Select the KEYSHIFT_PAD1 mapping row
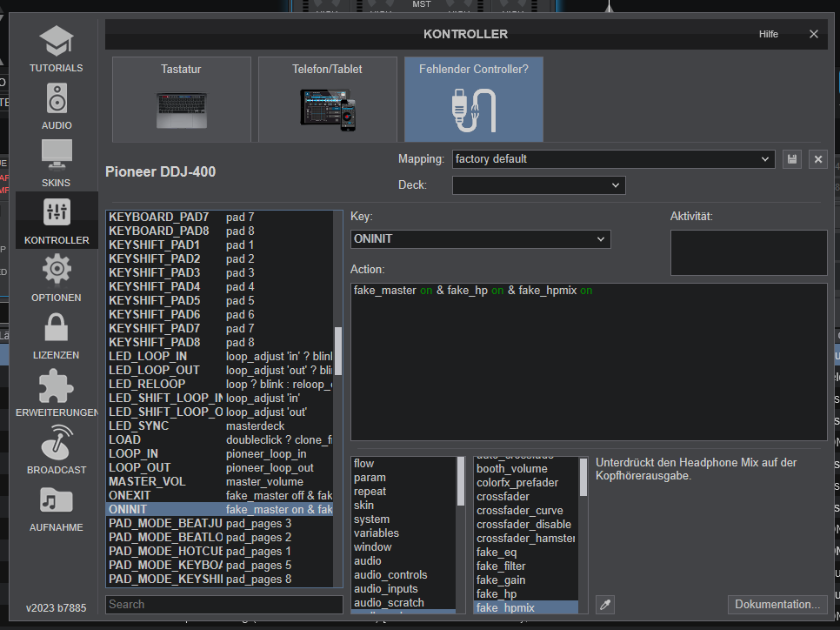840x630 pixels. click(220, 245)
